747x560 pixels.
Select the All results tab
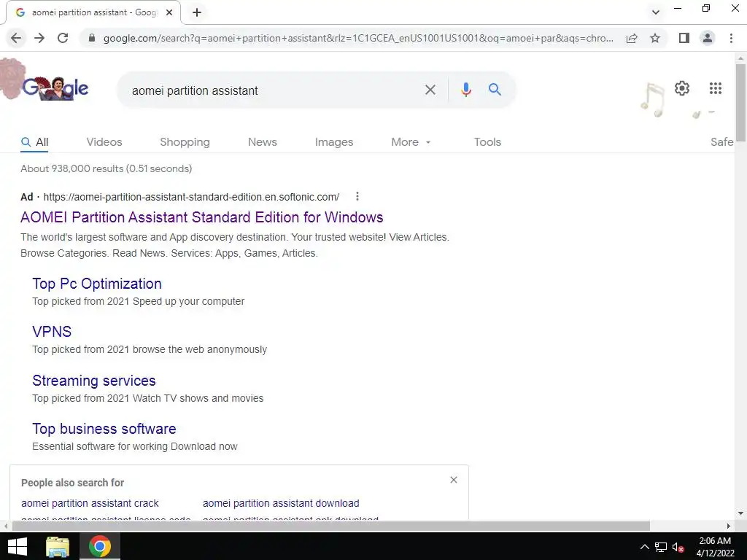pyautogui.click(x=34, y=142)
